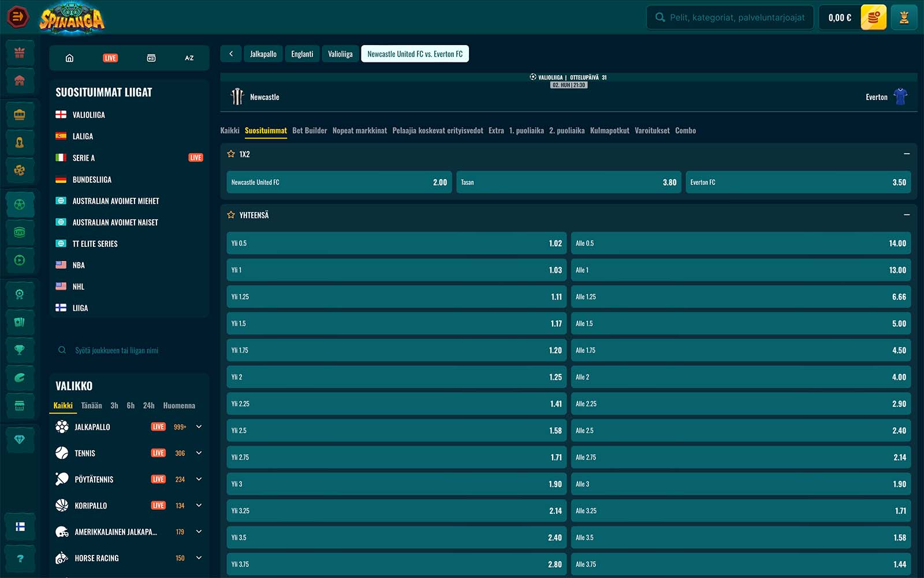Collapse the 1X2 market section
924x578 pixels.
[906, 154]
